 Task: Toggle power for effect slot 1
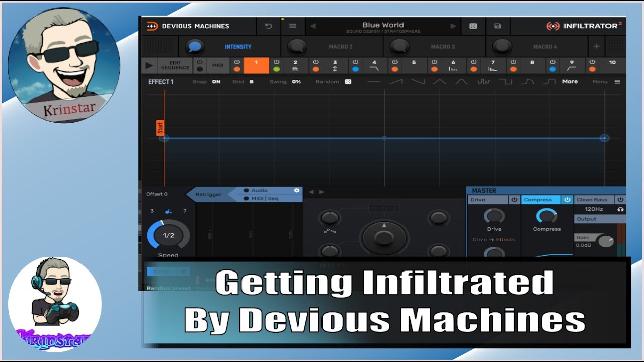237,62
